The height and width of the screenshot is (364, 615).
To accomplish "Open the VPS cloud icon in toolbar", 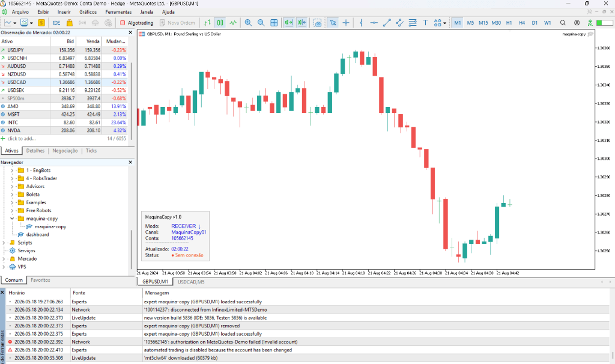I will [95, 23].
